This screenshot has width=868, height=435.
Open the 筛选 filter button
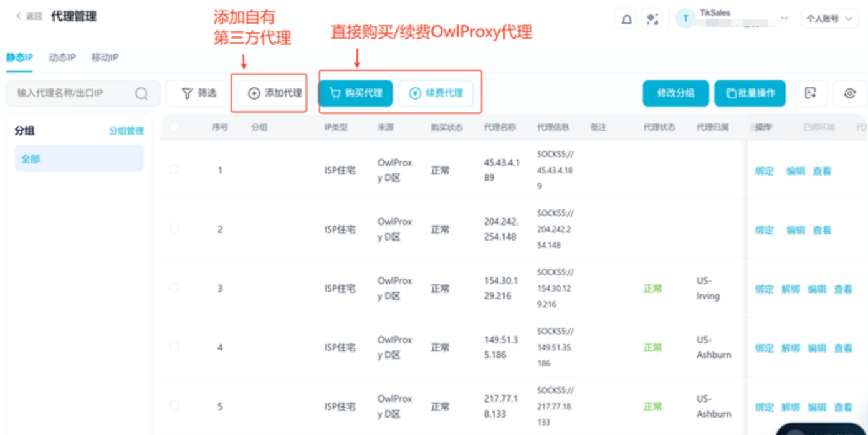click(199, 93)
